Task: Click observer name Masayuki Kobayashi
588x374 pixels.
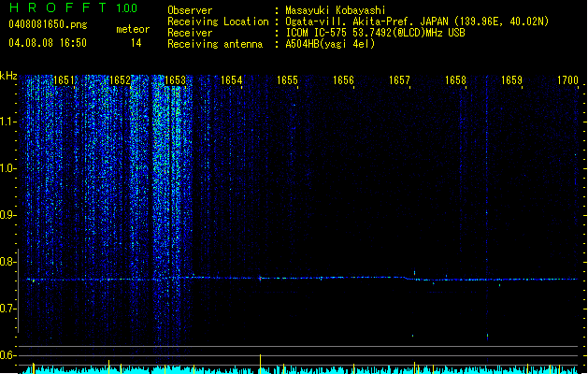Action: point(336,10)
